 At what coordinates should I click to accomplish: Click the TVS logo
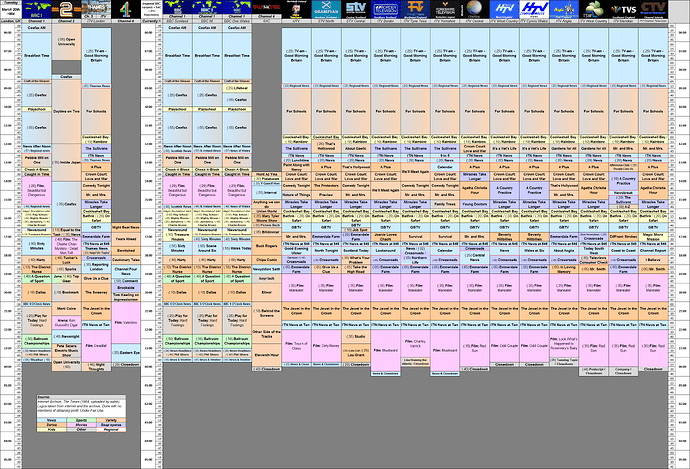(624, 9)
